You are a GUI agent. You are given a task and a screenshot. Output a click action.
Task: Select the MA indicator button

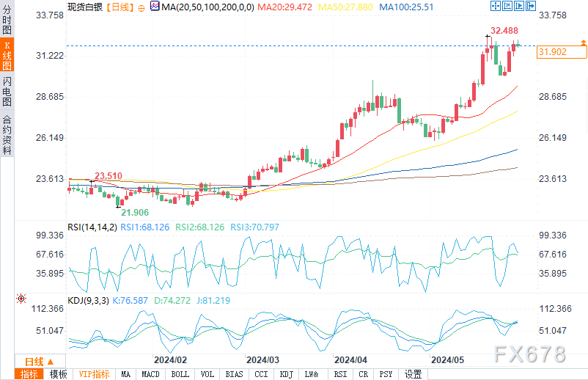125,374
